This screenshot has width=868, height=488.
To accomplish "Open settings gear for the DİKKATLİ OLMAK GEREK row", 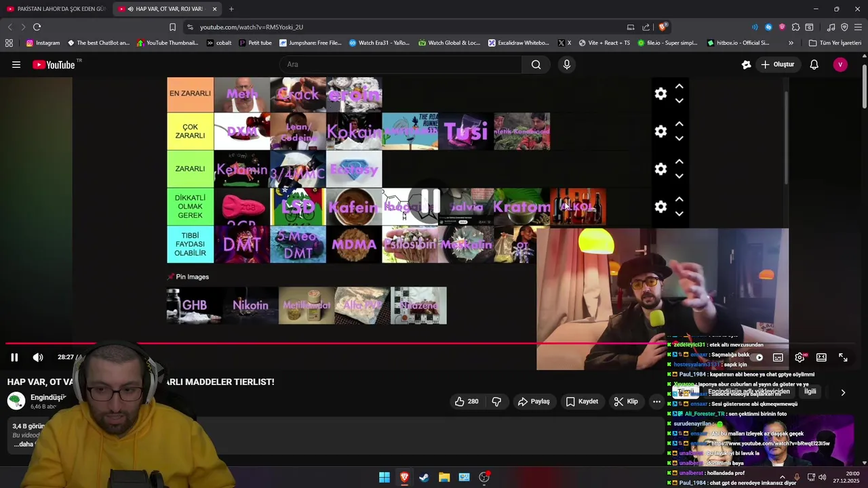I will [x=660, y=207].
